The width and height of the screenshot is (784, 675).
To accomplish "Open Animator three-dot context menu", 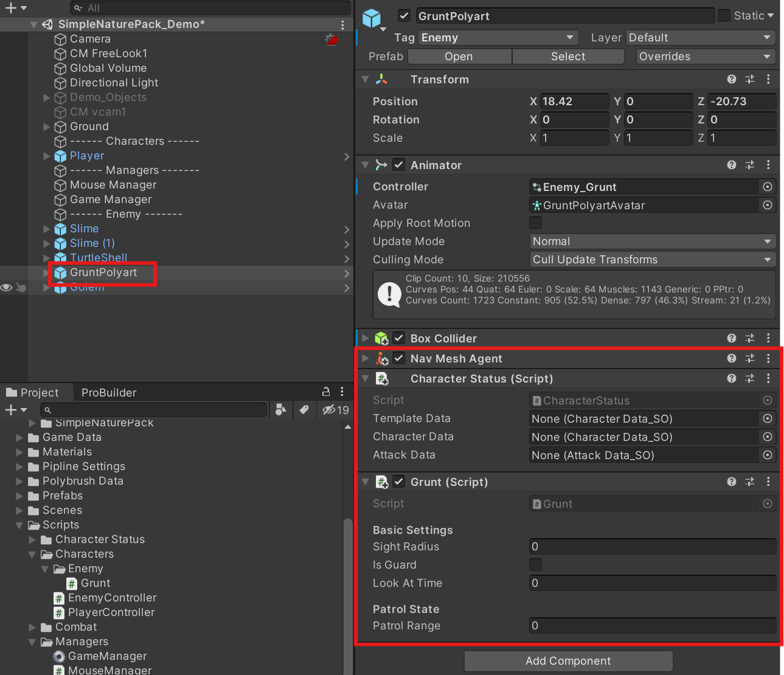I will pos(768,165).
